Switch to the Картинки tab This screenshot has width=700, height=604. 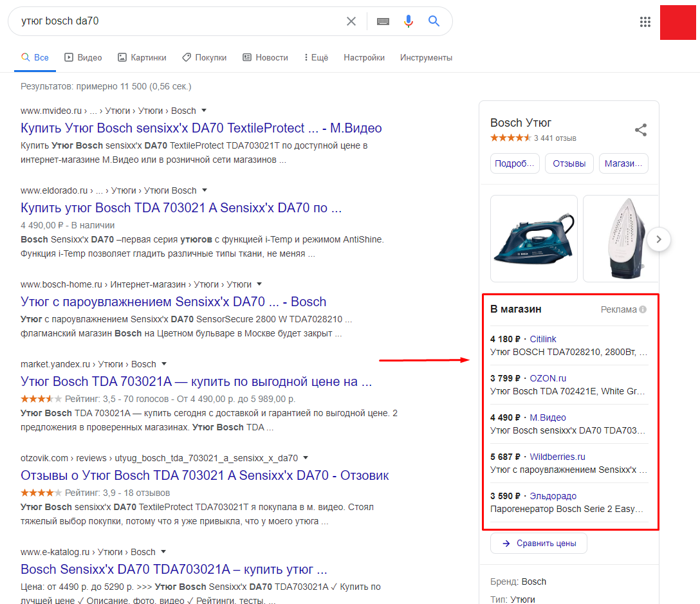point(142,58)
